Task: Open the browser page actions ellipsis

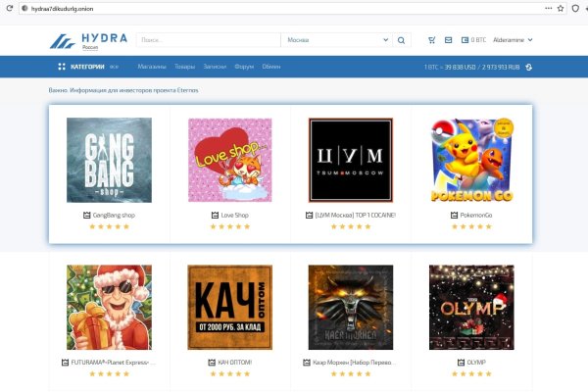Action: pos(548,8)
